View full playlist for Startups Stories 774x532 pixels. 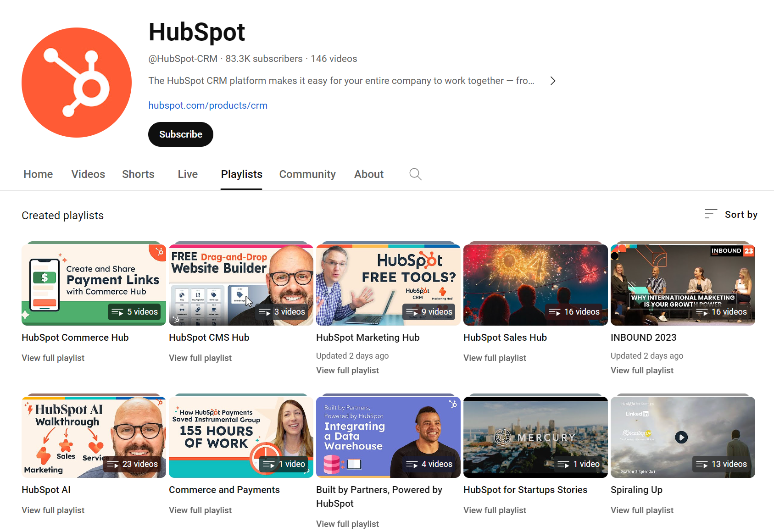(495, 510)
